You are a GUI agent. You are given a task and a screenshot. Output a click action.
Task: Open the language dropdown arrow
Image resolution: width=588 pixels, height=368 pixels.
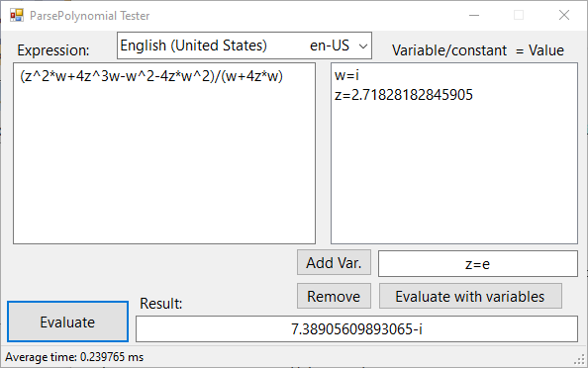coord(362,46)
